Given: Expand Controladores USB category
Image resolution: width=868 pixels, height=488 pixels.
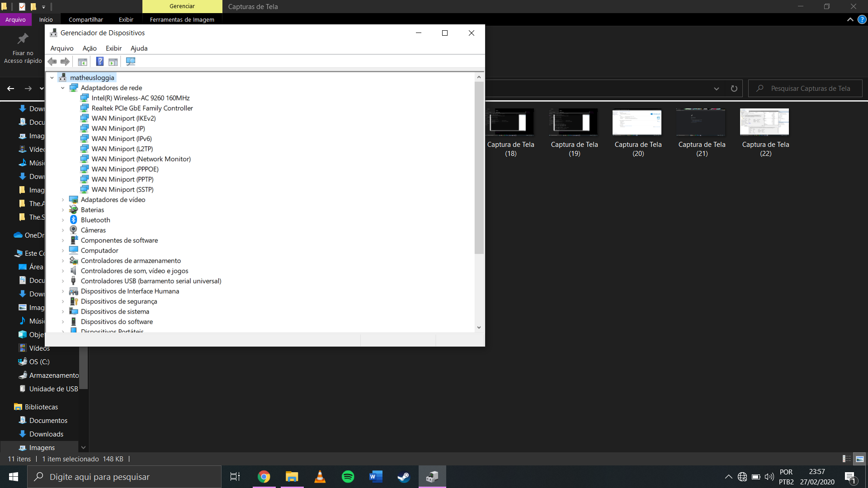Looking at the screenshot, I should (x=63, y=281).
